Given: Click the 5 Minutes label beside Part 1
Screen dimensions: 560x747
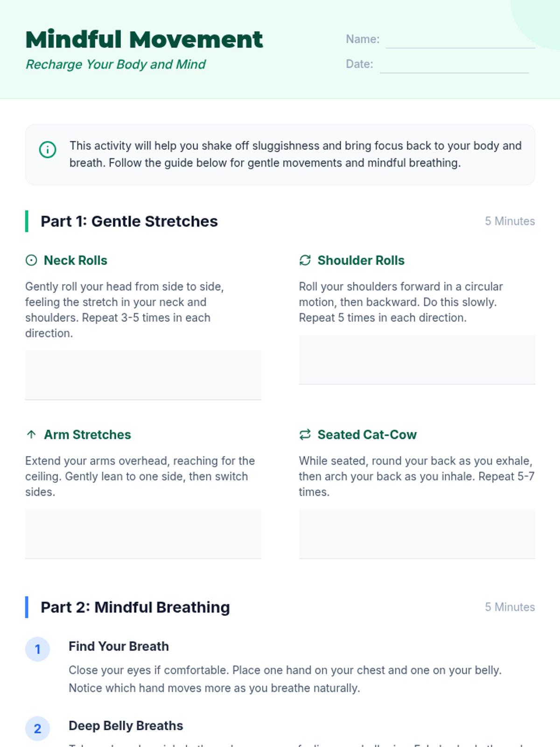Looking at the screenshot, I should point(510,221).
